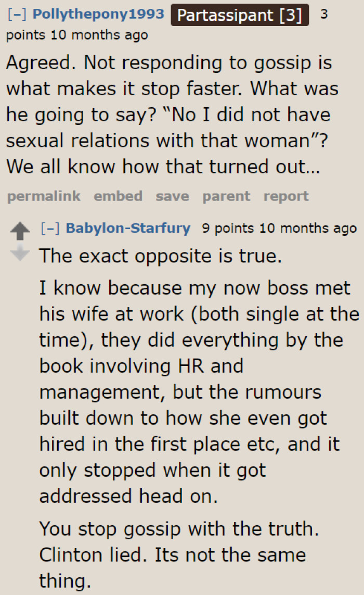
Task: Report Pollythepony1993's comment
Action: tap(286, 196)
